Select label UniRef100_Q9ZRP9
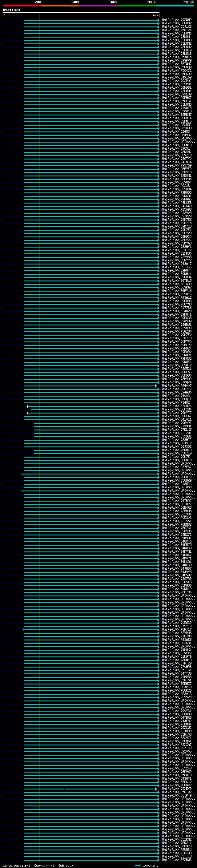 177,216
